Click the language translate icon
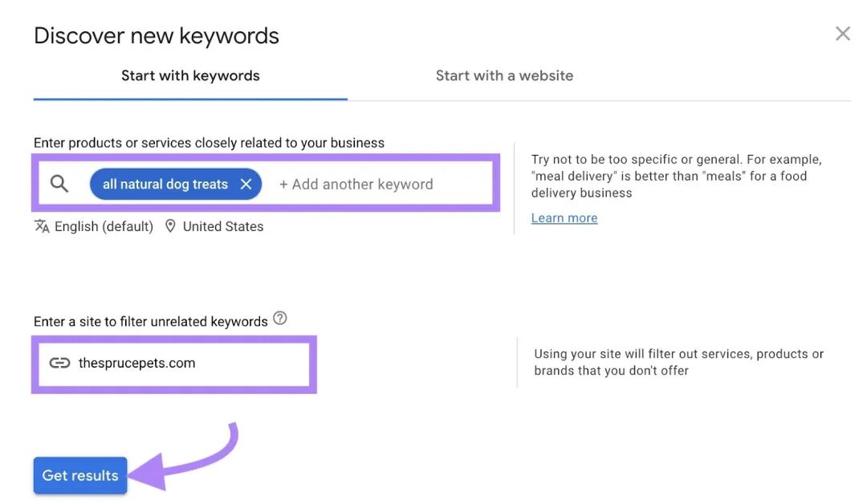867x504 pixels. (42, 226)
